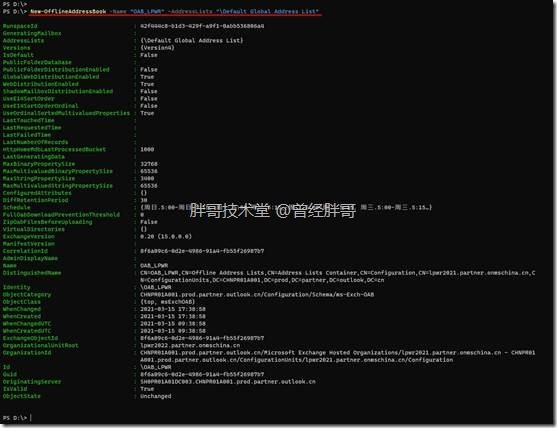
Task: Select the IsDefault property label
Action: click(x=18, y=55)
